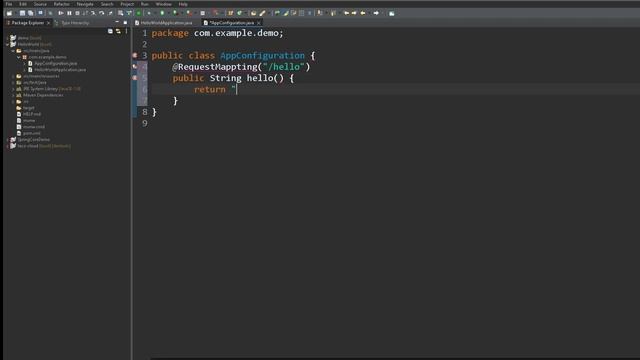Maximize the Package Explorer panel
The image size is (640, 360).
pos(125,22)
